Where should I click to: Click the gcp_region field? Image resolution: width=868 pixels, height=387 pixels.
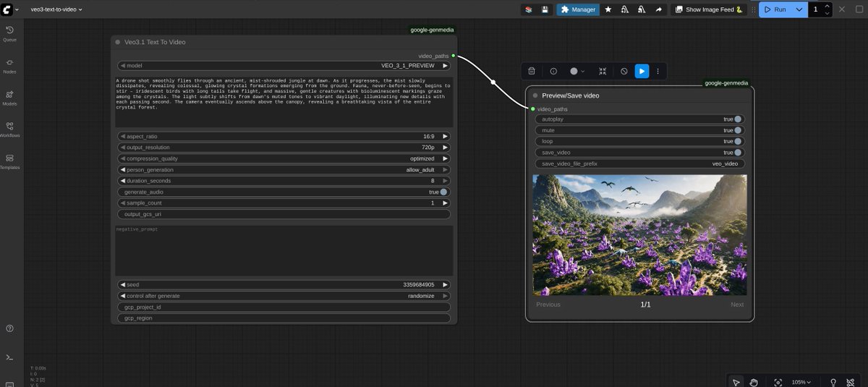click(x=284, y=318)
